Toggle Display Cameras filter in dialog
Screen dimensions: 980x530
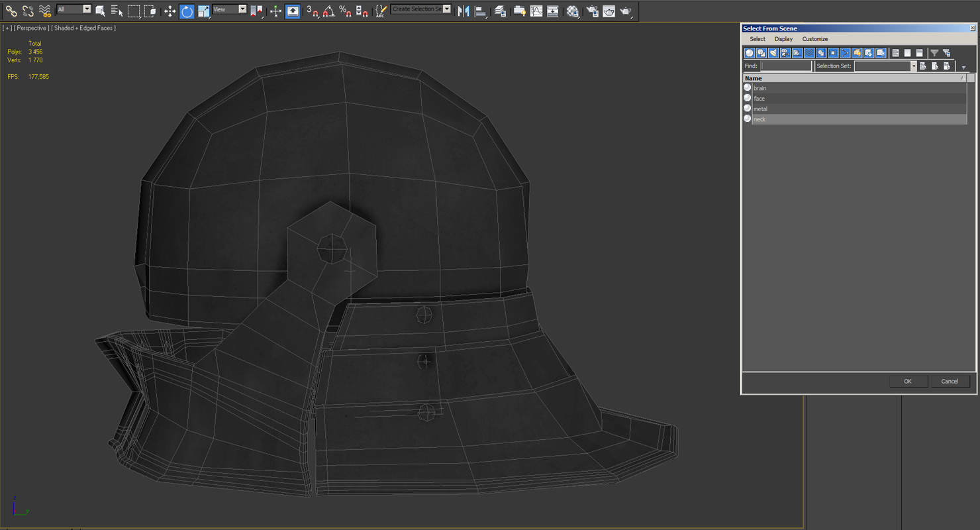click(x=785, y=53)
